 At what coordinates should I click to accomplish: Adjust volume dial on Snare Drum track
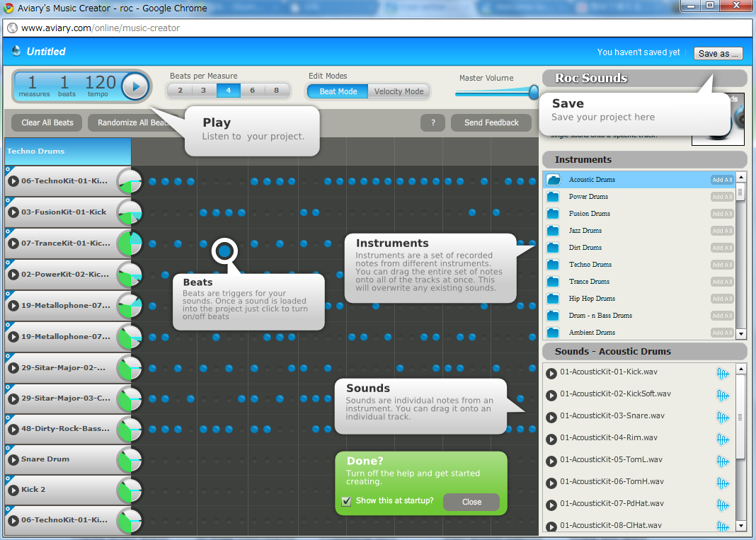(130, 461)
